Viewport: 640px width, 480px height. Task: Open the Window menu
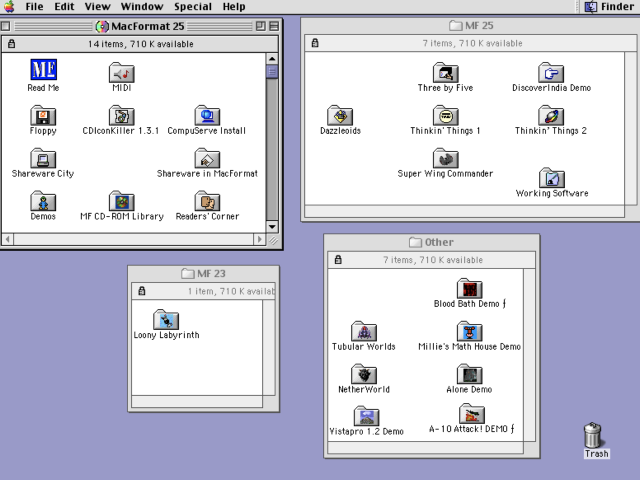coord(142,7)
